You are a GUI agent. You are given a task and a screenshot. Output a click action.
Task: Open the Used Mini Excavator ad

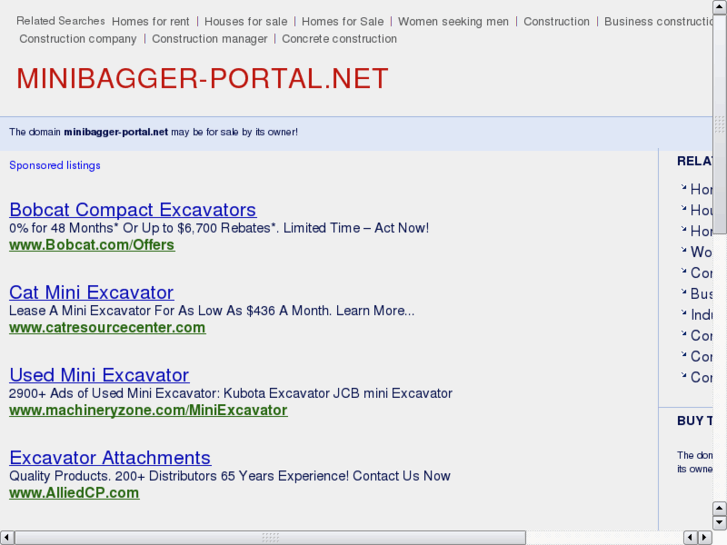click(x=99, y=375)
